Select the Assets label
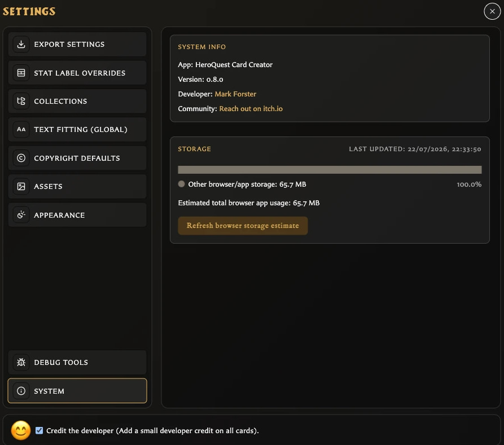The width and height of the screenshot is (504, 445). [x=48, y=186]
